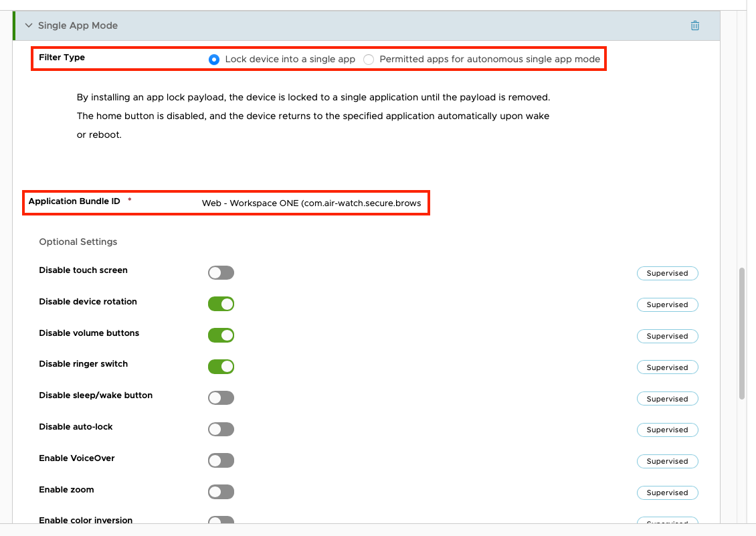Click the vertical scrollbar thumb on right
The width and height of the screenshot is (756, 536).
click(x=741, y=333)
